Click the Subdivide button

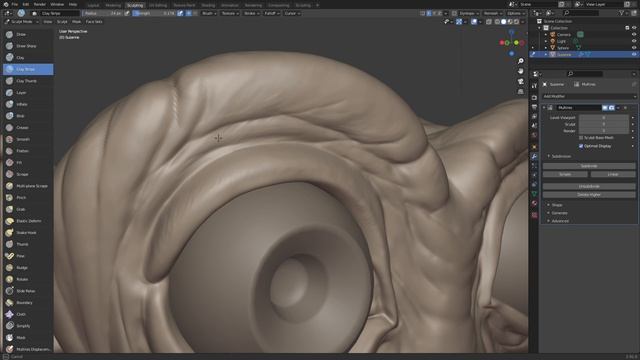coord(589,166)
